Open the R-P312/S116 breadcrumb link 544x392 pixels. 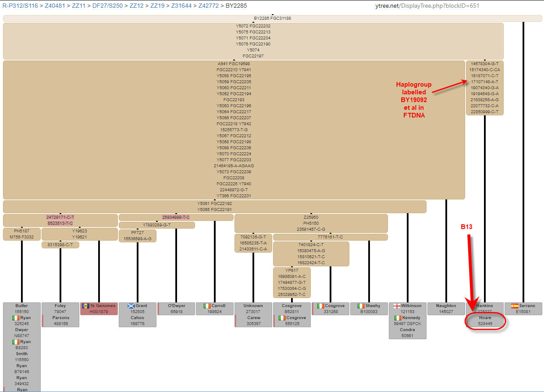click(x=21, y=6)
